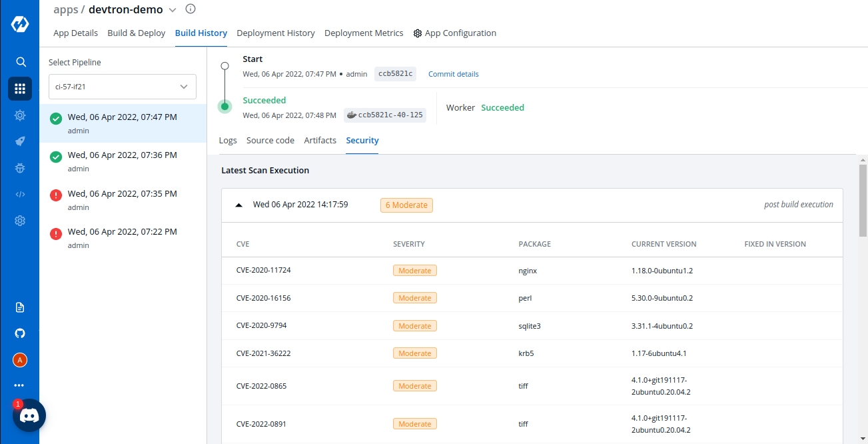The image size is (868, 444).
Task: Open the Security bug icon in sidebar
Action: 20,168
